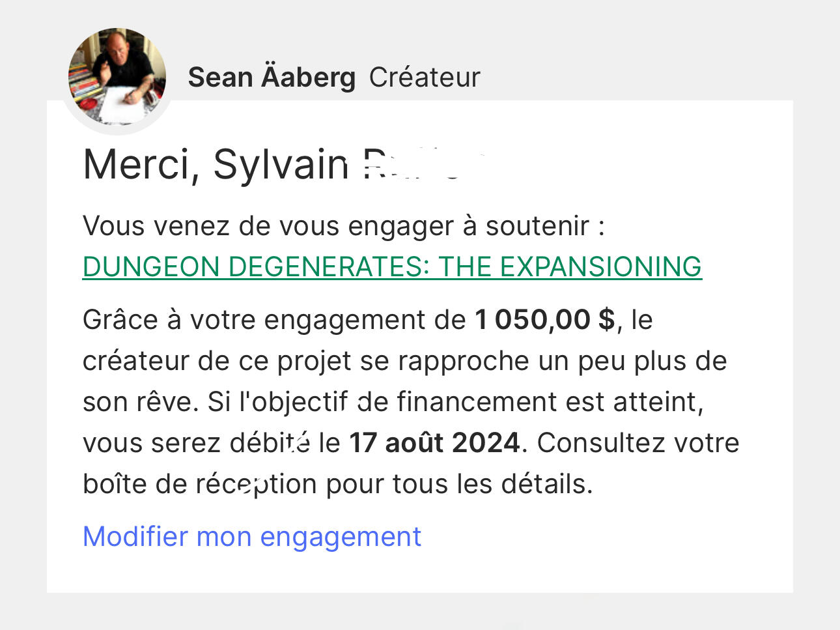This screenshot has width=840, height=630.
Task: Open the DUNGEON DEGENERATES: THE EXPANSIONING project link
Action: [x=392, y=266]
